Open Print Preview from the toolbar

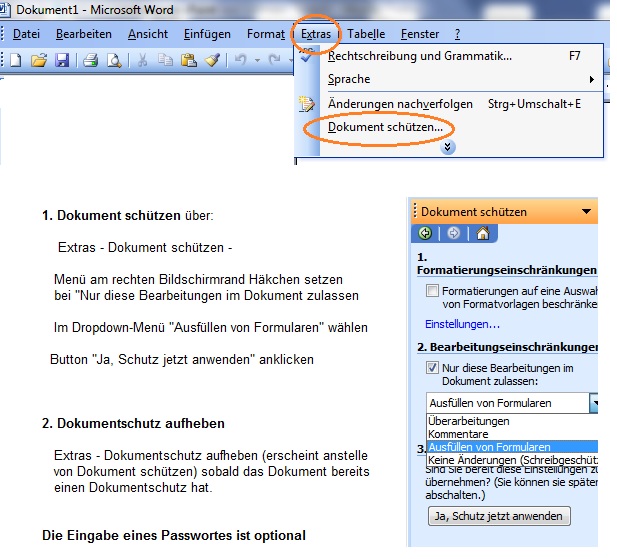tap(113, 61)
